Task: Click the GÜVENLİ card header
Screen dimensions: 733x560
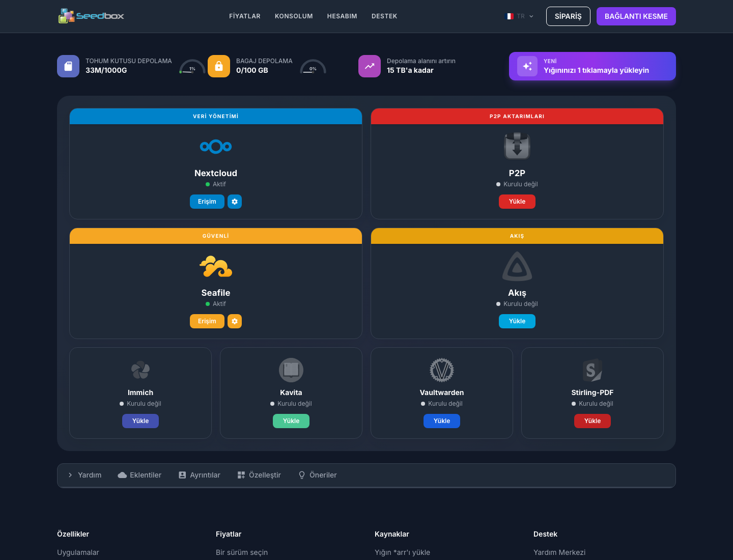Action: click(x=216, y=236)
